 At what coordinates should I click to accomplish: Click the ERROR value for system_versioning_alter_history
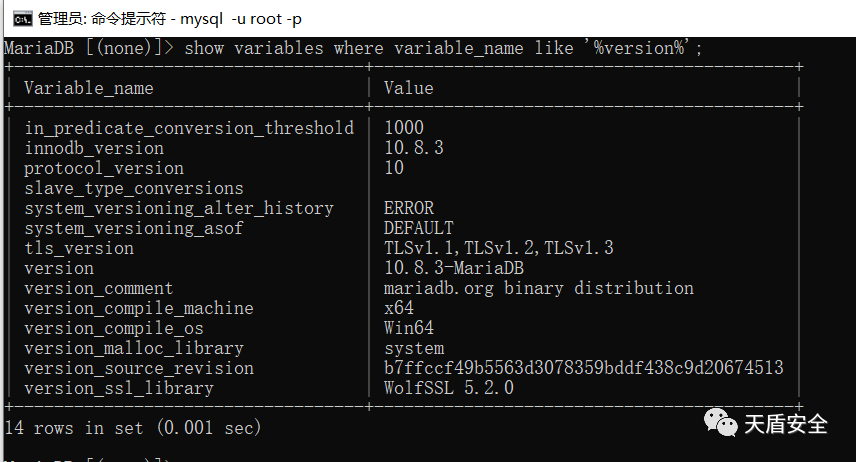(x=409, y=208)
